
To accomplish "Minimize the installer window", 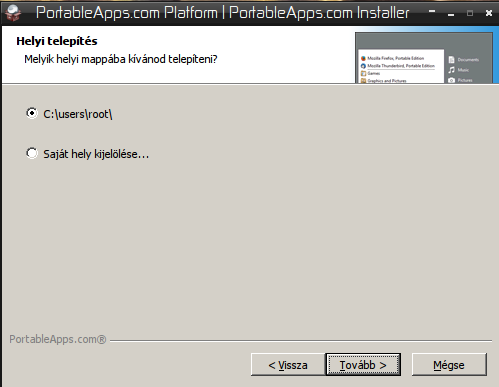I will (451, 14).
